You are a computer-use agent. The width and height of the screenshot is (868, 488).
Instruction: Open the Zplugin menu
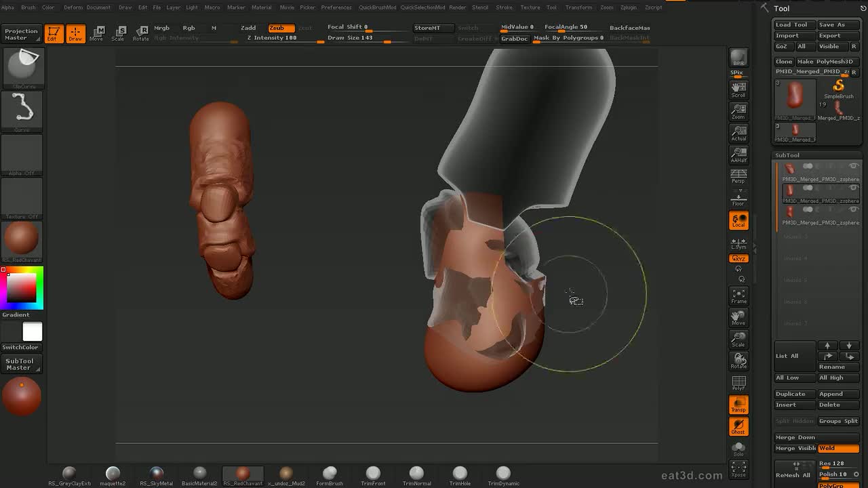coord(629,7)
